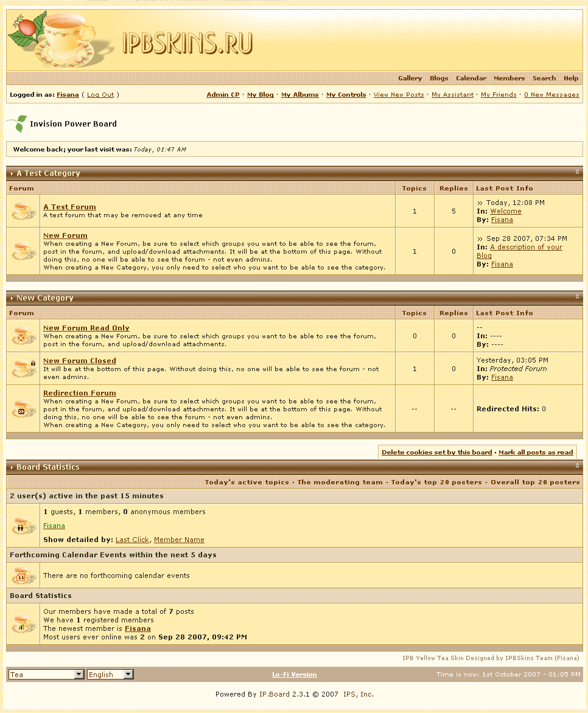Click the Redirection Forum arrow teacup icon
Screen dimensions: 588x713
coord(24,409)
